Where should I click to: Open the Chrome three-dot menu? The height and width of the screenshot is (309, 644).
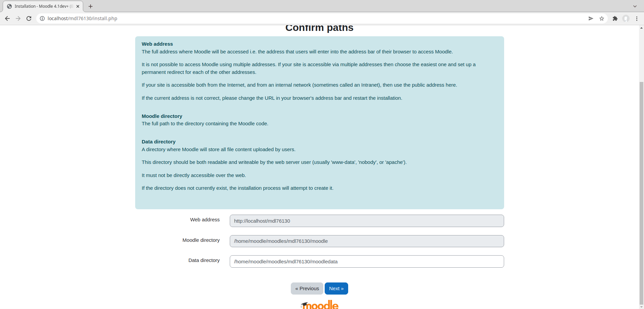coord(637,18)
